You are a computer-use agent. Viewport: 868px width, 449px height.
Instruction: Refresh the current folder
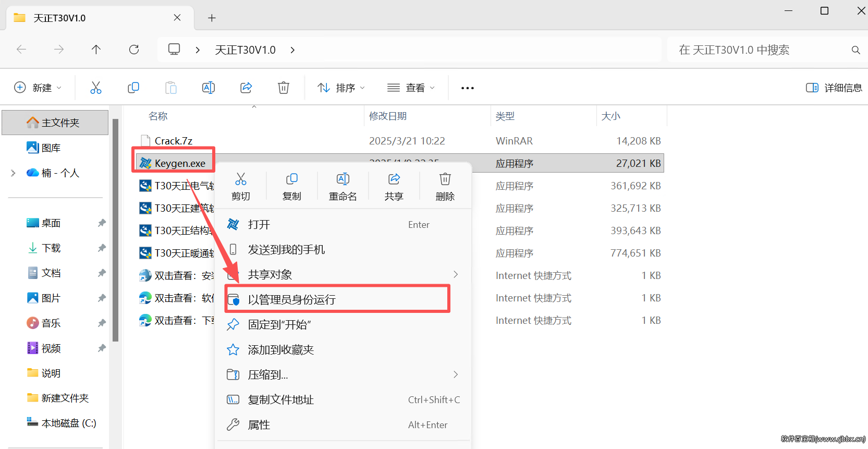[134, 50]
